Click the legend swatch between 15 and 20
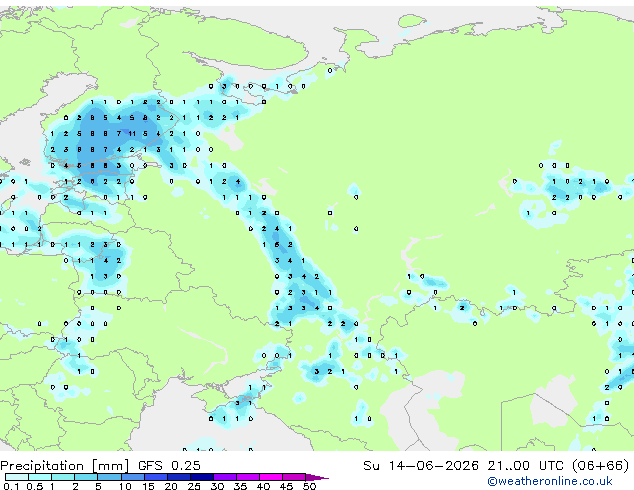This screenshot has width=634, height=490. coord(155,477)
